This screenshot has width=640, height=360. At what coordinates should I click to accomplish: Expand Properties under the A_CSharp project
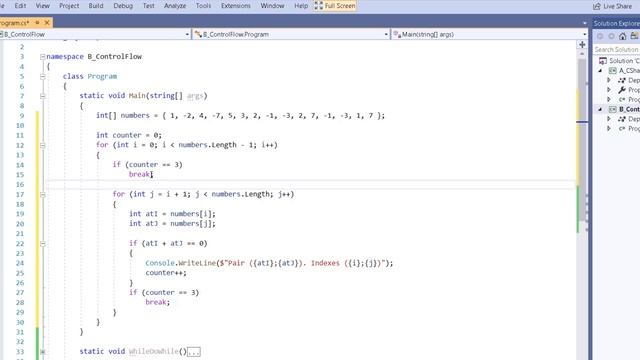tap(609, 90)
